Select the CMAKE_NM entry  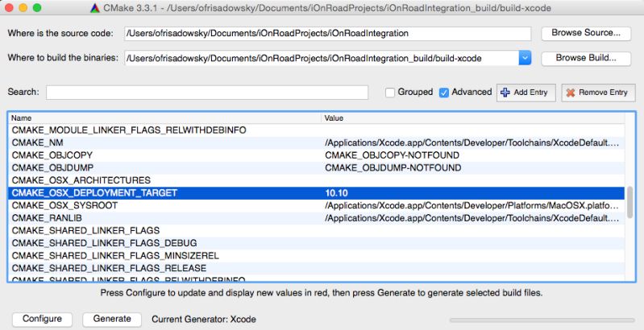pos(316,142)
